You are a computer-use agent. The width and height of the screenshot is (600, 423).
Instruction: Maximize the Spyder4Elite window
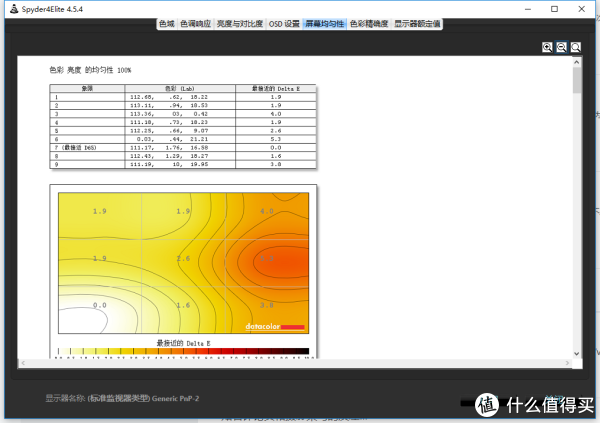(x=554, y=8)
